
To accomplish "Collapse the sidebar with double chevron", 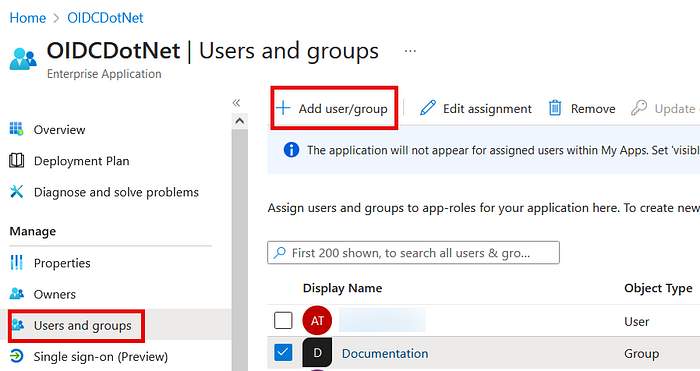I will tap(236, 103).
